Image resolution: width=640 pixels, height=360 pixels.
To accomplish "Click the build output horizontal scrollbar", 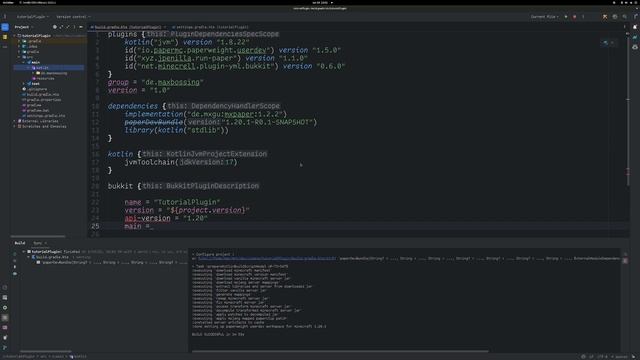I will pos(340,351).
